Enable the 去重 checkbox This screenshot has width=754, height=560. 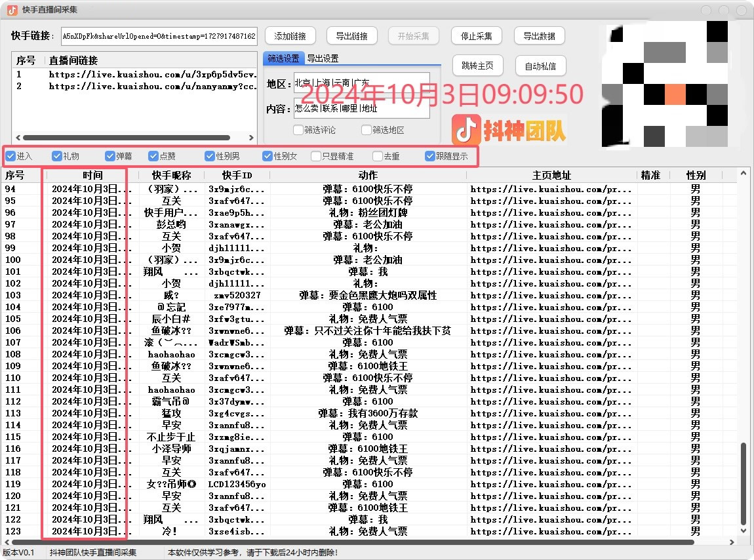378,156
